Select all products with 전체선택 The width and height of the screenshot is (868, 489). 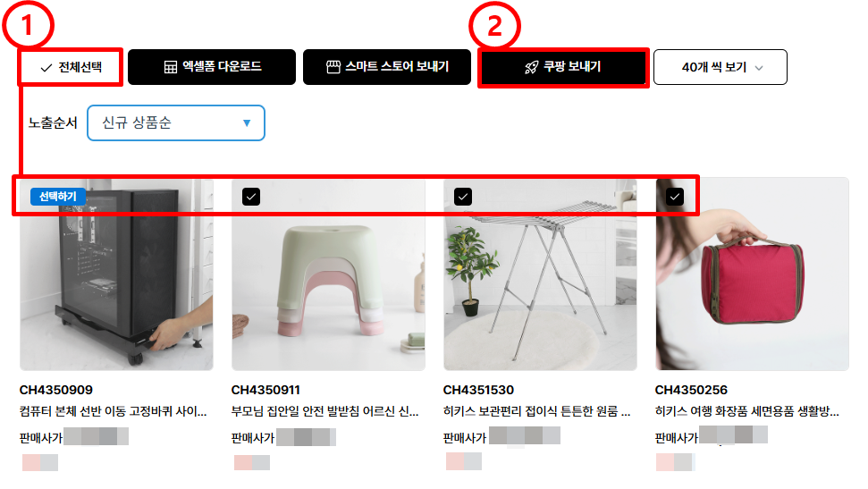click(x=71, y=67)
